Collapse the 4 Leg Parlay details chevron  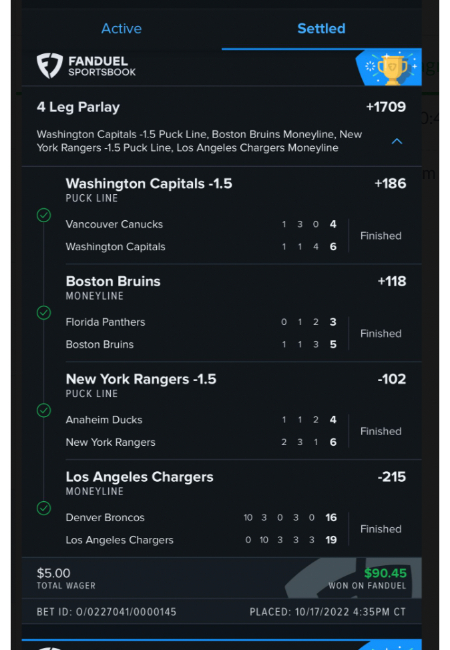(x=397, y=141)
